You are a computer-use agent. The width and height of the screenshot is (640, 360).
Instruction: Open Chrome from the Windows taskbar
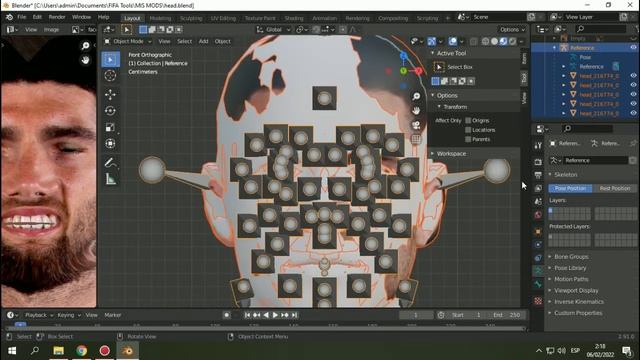(81, 351)
